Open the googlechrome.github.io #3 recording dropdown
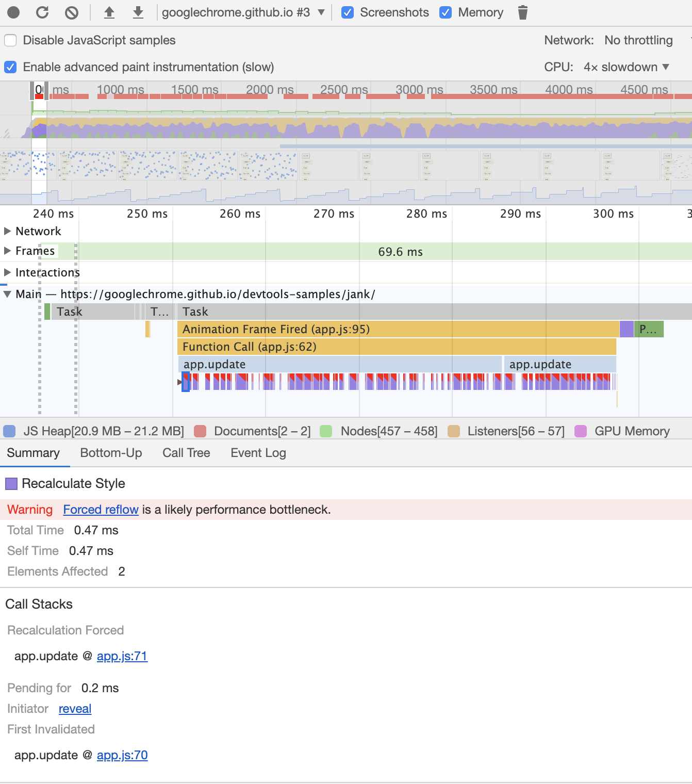This screenshot has height=784, width=692. (243, 12)
